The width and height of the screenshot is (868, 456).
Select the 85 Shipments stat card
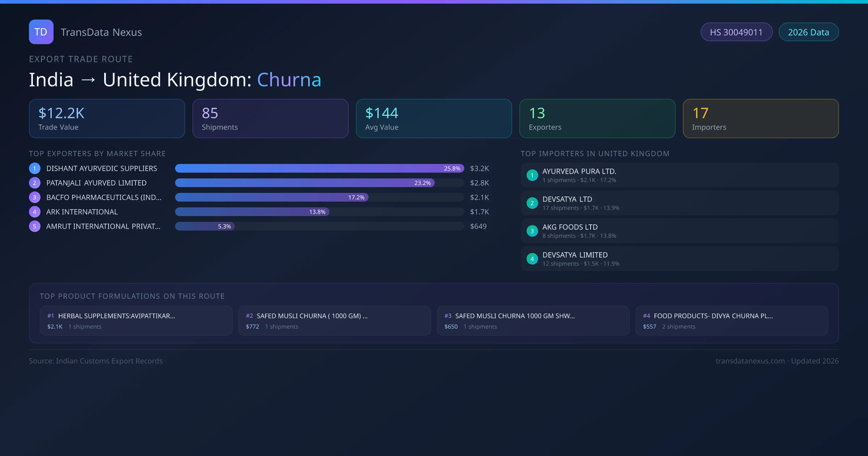(270, 118)
